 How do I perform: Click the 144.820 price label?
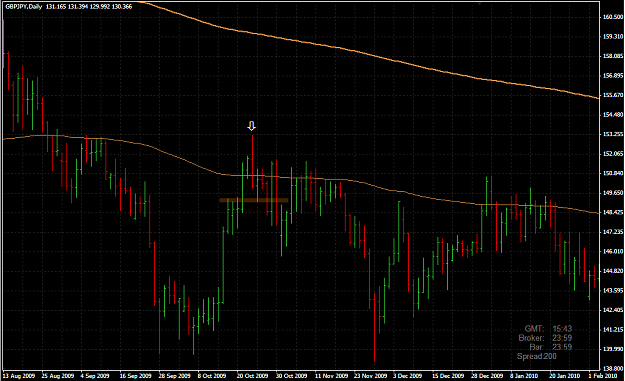613,271
